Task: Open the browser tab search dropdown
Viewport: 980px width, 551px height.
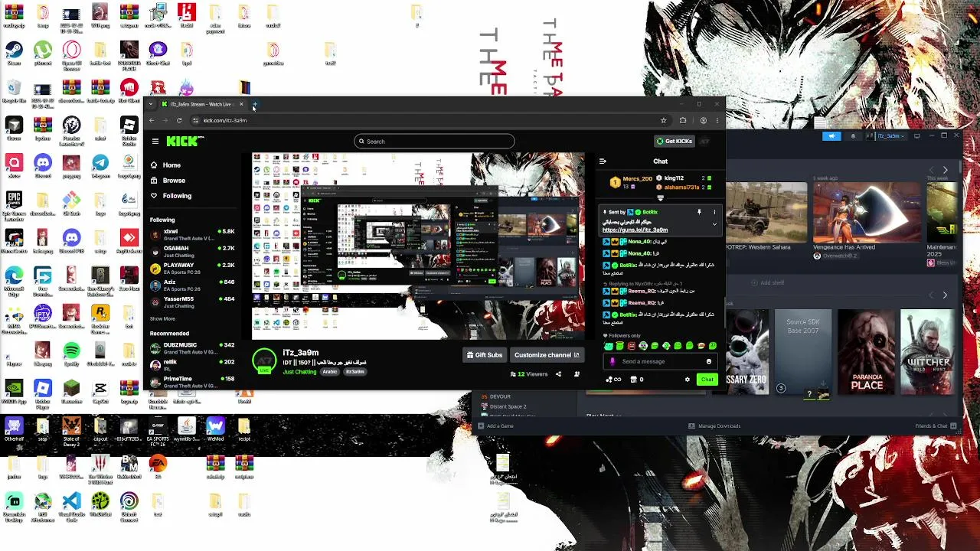Action: [x=151, y=104]
